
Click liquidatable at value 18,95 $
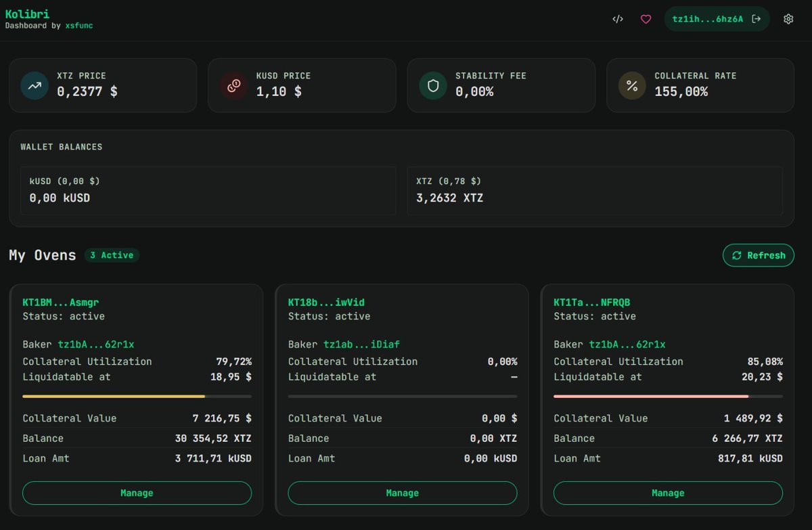pos(231,376)
